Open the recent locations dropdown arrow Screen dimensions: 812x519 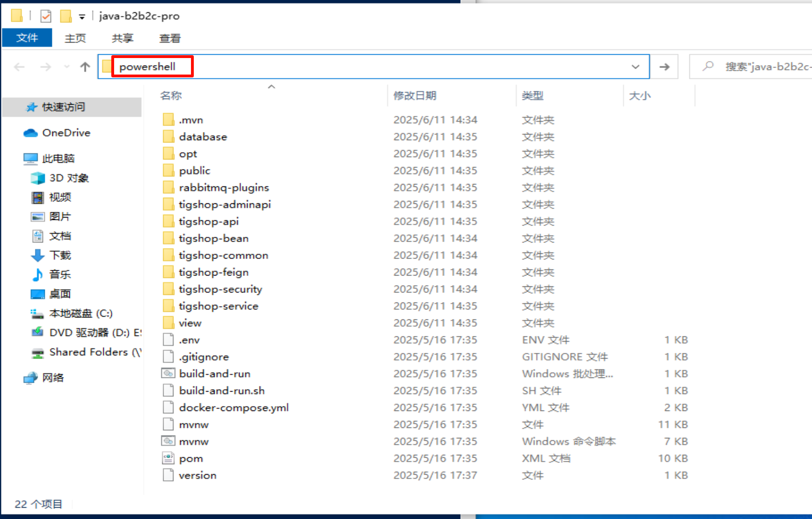tap(66, 67)
